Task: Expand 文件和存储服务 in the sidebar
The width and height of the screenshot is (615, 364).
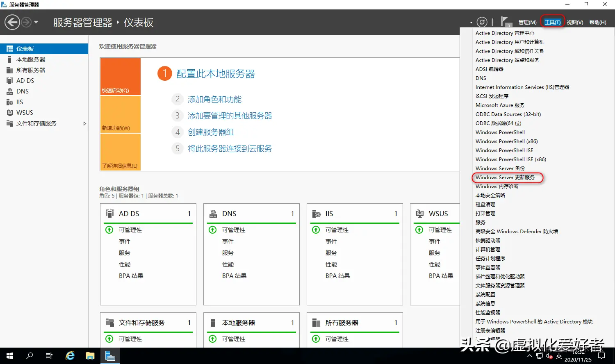Action: pyautogui.click(x=85, y=123)
